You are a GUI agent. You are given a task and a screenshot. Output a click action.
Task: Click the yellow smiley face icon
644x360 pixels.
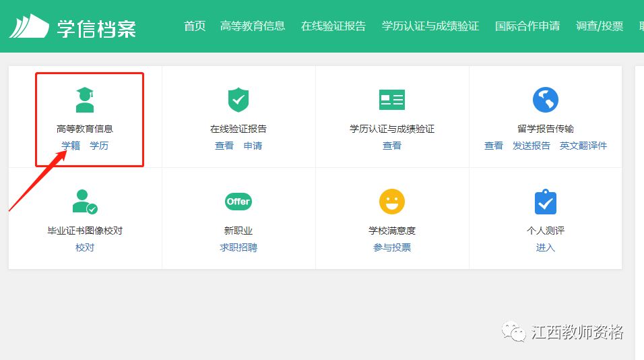point(392,202)
